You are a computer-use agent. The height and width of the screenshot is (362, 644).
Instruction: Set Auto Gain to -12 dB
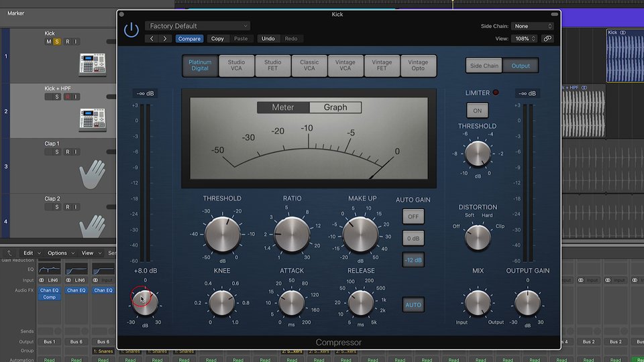coord(413,260)
